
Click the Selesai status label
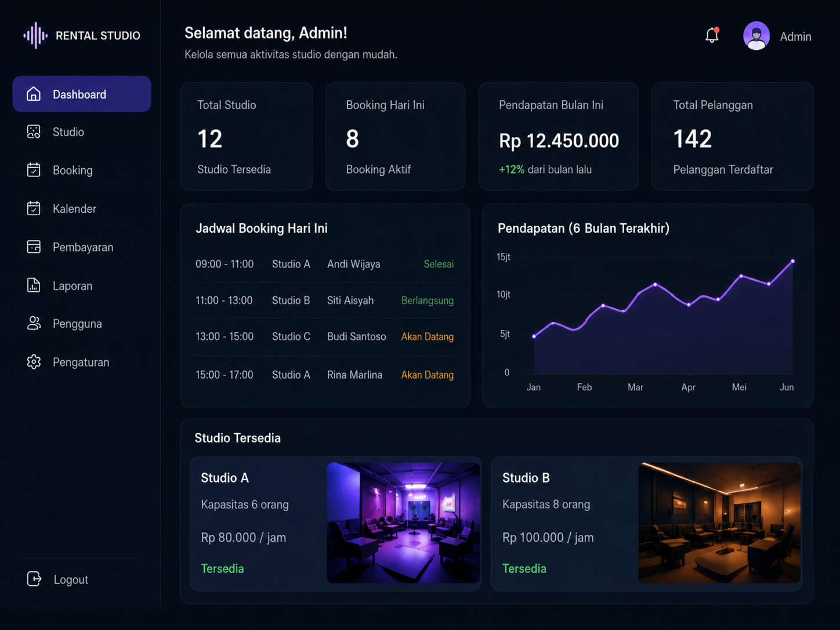[439, 264]
